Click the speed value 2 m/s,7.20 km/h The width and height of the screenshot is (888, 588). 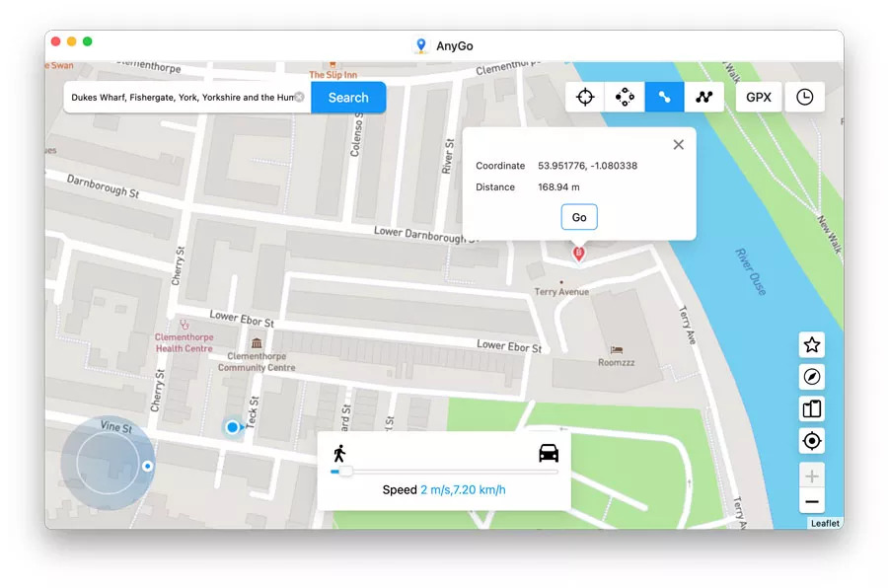463,489
